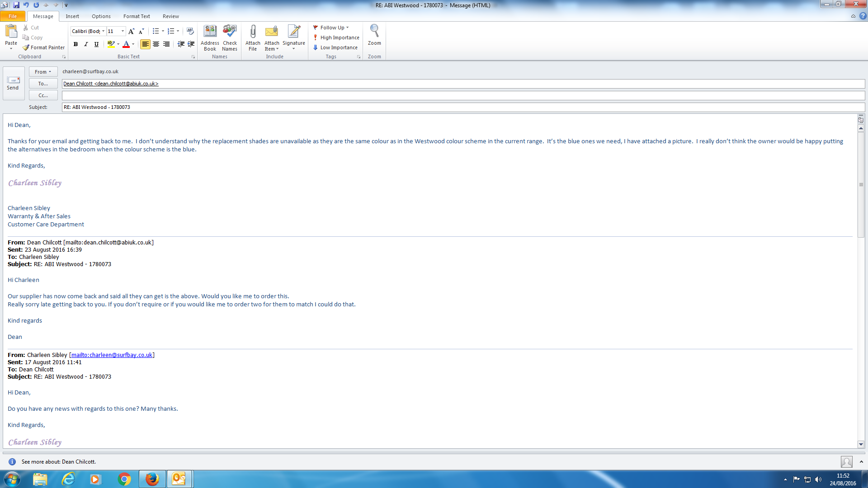This screenshot has width=868, height=488.
Task: Click the Check Names icon
Action: (x=230, y=32)
